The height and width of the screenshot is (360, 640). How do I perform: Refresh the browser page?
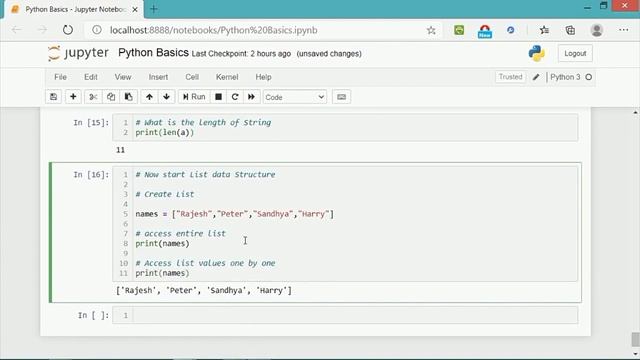[x=68, y=30]
